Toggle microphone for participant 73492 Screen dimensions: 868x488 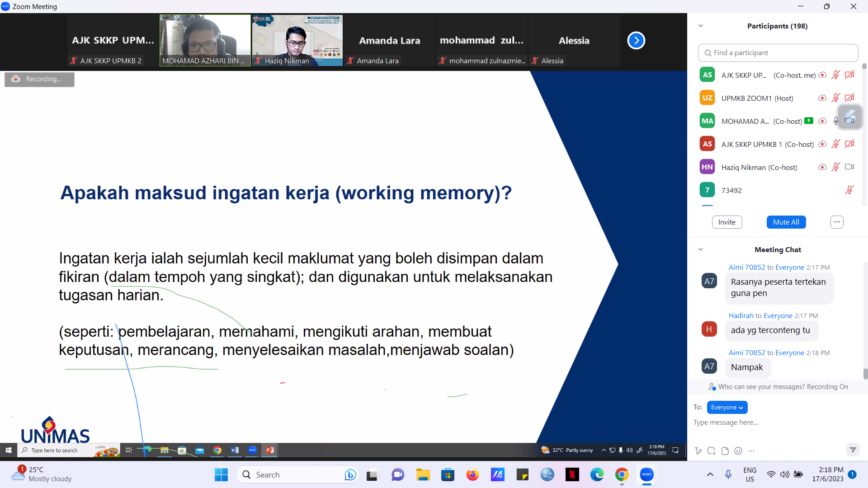[849, 190]
